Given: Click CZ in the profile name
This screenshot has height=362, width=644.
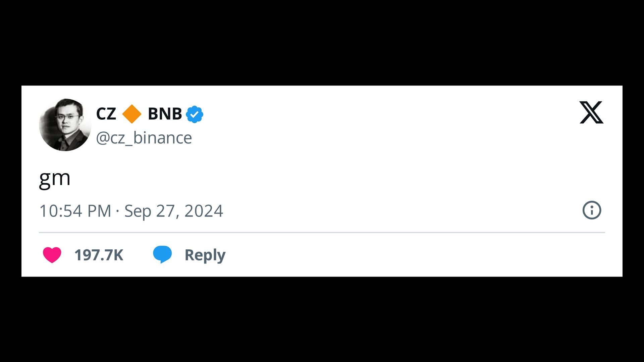Looking at the screenshot, I should [106, 114].
